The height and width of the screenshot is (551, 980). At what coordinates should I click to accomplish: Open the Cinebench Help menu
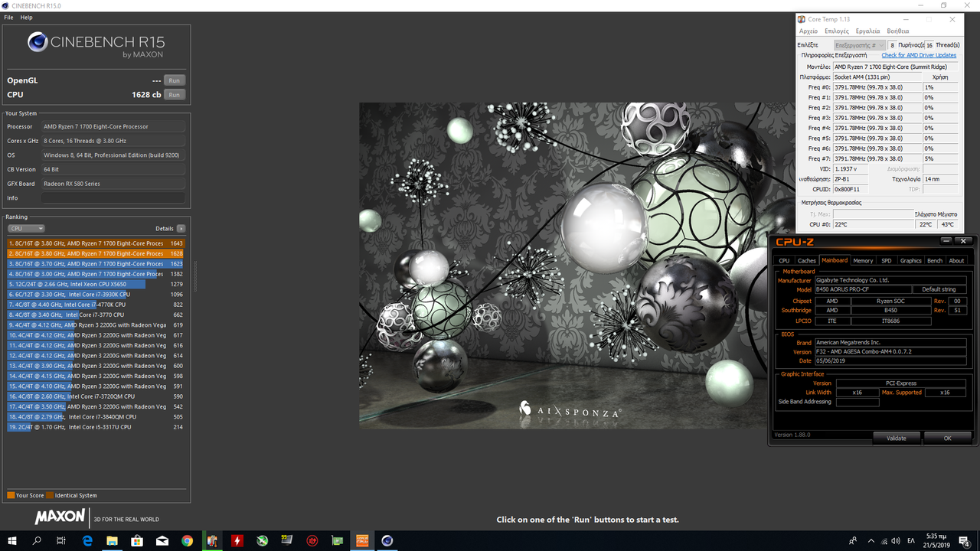(x=26, y=17)
